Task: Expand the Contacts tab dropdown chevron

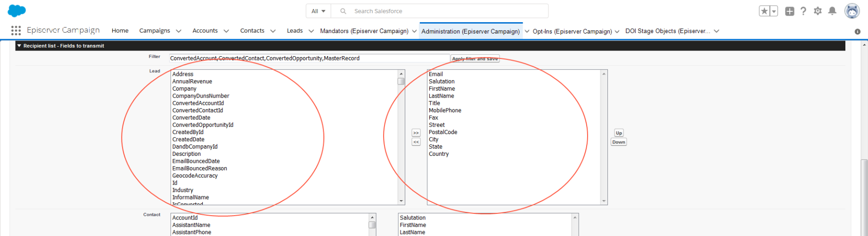Action: click(x=273, y=31)
